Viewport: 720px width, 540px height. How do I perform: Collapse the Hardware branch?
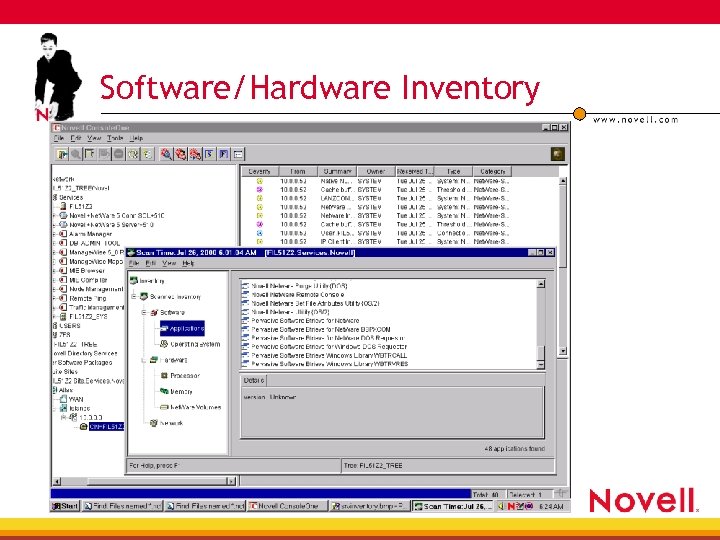coord(144,360)
